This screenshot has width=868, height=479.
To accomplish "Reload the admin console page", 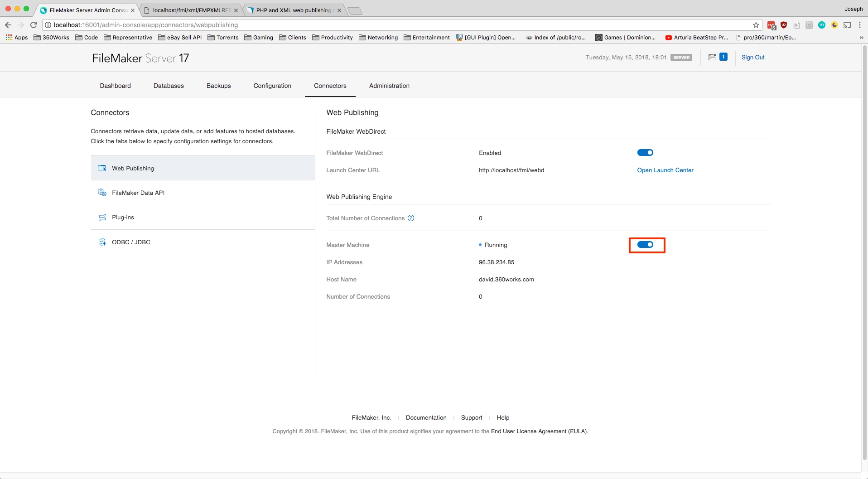I will (x=34, y=25).
